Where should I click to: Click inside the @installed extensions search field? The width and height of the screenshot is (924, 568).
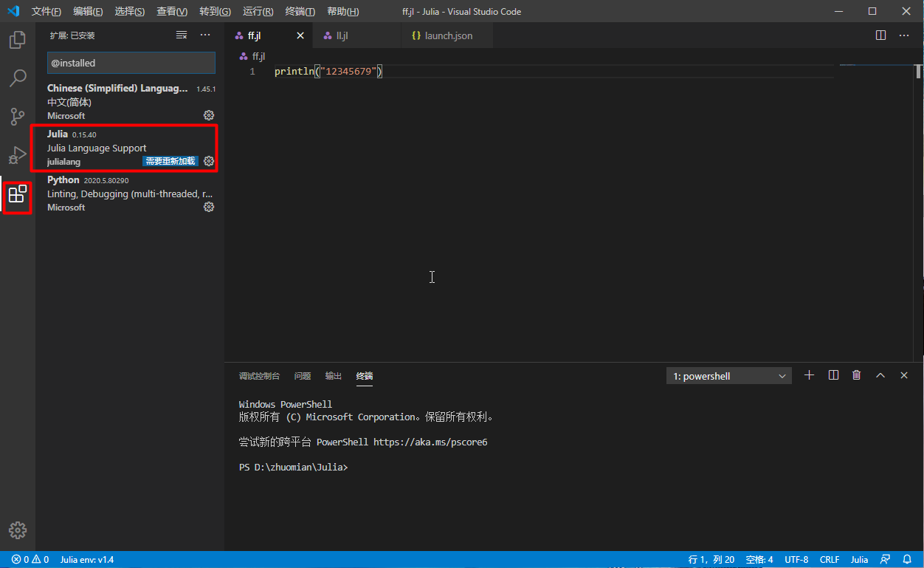point(131,63)
